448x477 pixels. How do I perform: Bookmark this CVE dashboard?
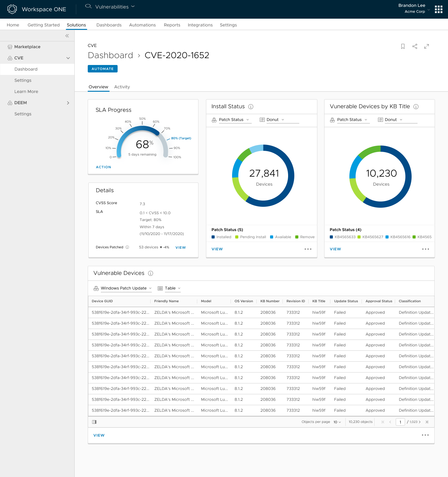403,46
